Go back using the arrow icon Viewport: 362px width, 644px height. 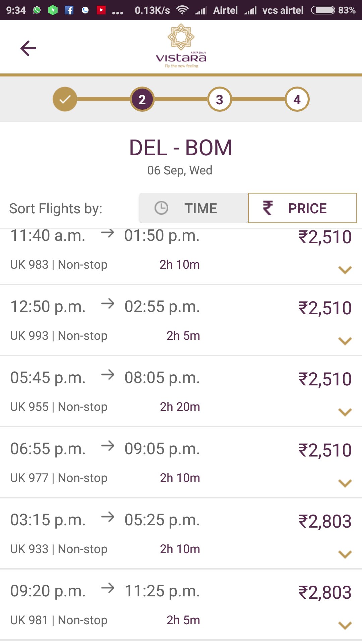pos(28,48)
